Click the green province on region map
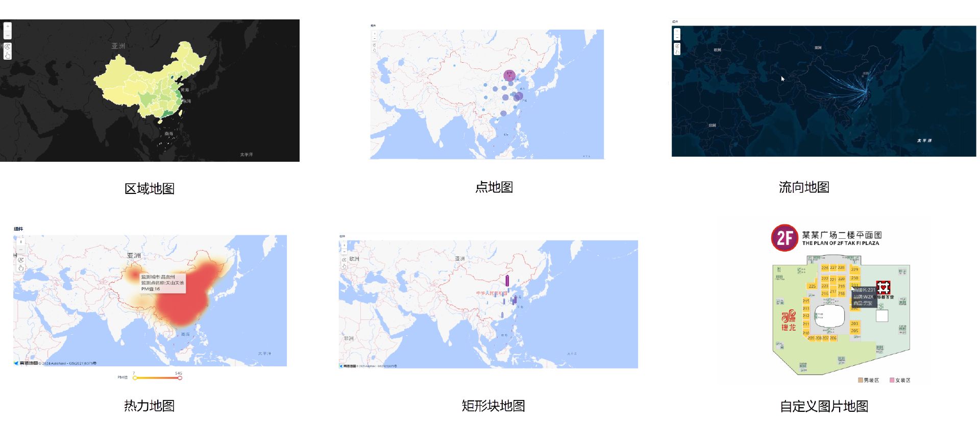The width and height of the screenshot is (980, 447). click(167, 114)
